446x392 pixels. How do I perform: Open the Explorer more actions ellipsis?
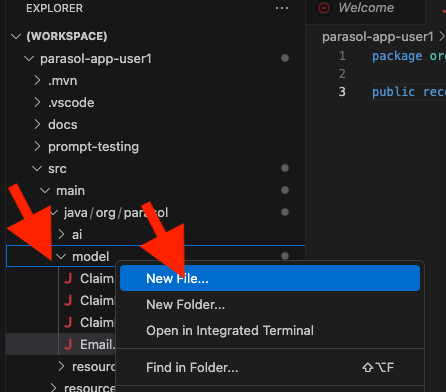pos(282,8)
